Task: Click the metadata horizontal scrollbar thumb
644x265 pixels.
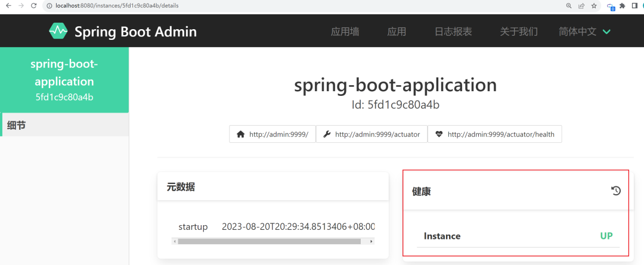Action: pos(270,242)
